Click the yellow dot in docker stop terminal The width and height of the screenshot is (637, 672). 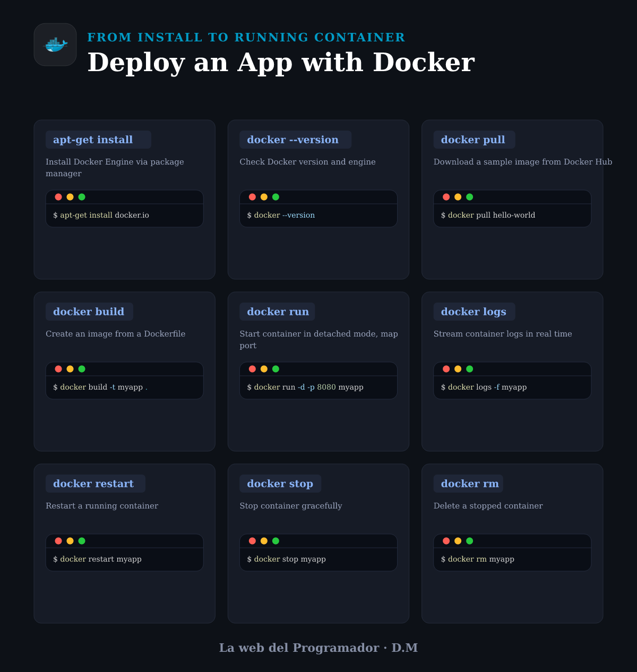(264, 541)
